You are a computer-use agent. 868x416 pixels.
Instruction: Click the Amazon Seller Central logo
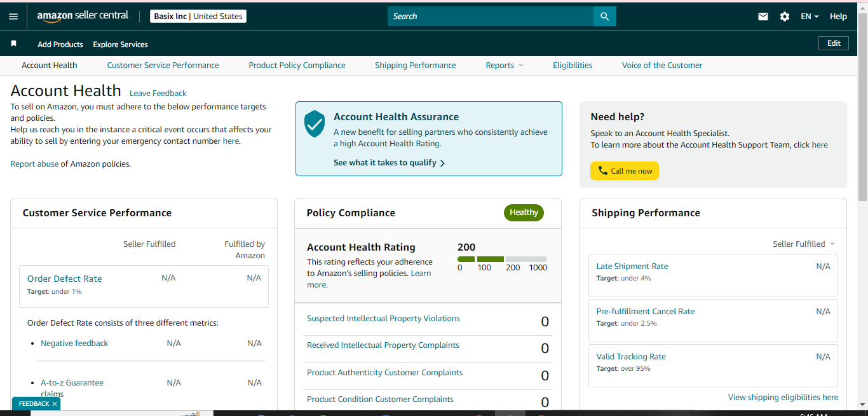(x=83, y=16)
